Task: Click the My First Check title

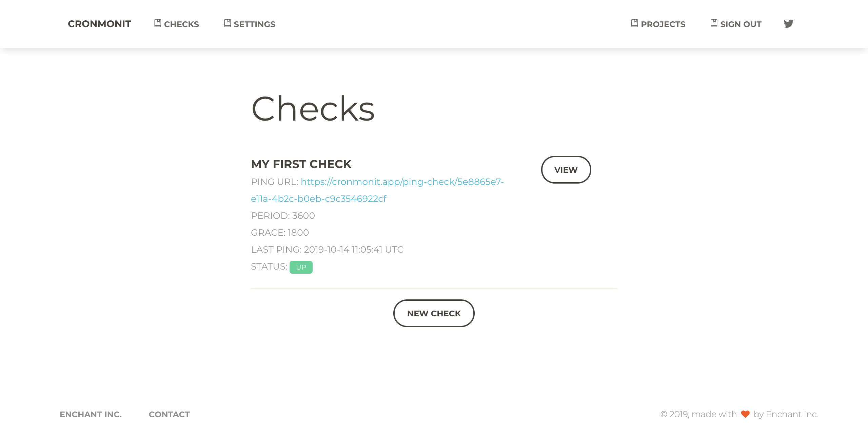Action: (301, 164)
